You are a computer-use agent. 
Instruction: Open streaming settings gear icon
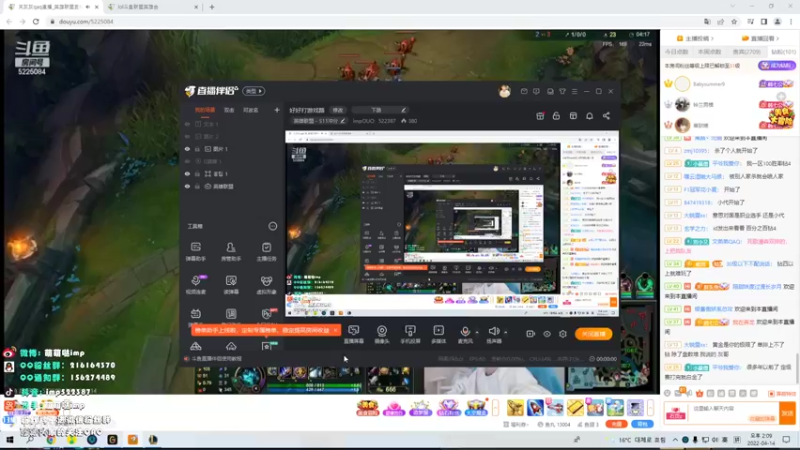coord(563,334)
